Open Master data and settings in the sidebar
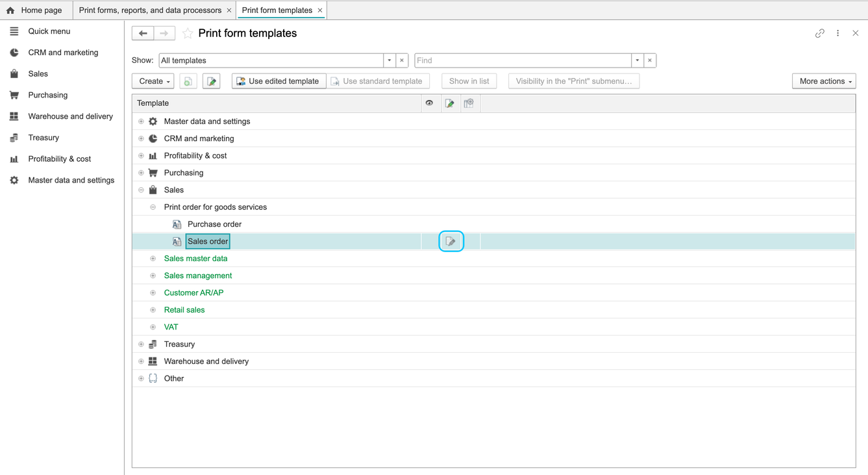Image resolution: width=868 pixels, height=475 pixels. click(71, 180)
